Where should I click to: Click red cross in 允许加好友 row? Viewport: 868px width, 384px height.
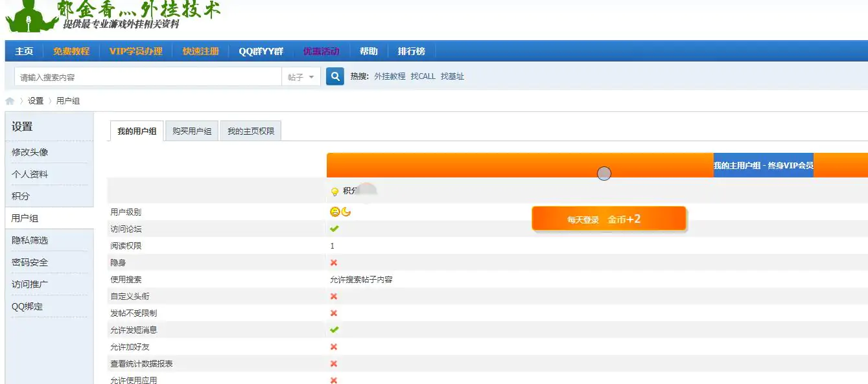(334, 346)
